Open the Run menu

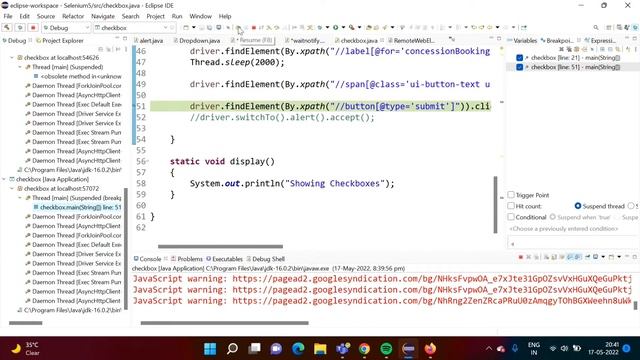(x=177, y=16)
